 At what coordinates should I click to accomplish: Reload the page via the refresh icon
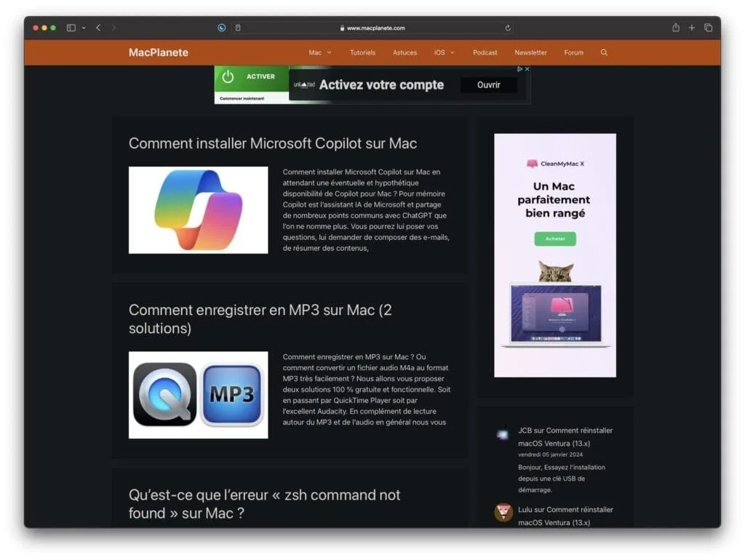click(508, 28)
